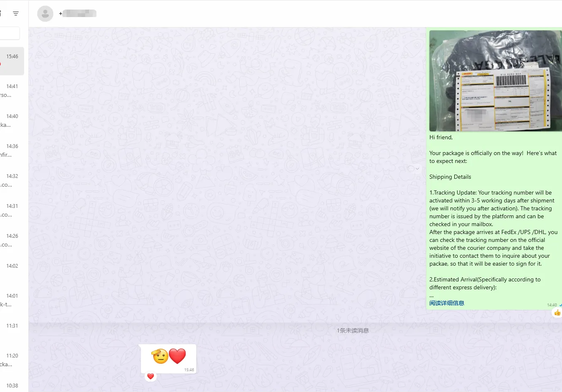The height and width of the screenshot is (392, 562).
Task: Select the 14:41 conversation in chat list
Action: pyautogui.click(x=12, y=91)
